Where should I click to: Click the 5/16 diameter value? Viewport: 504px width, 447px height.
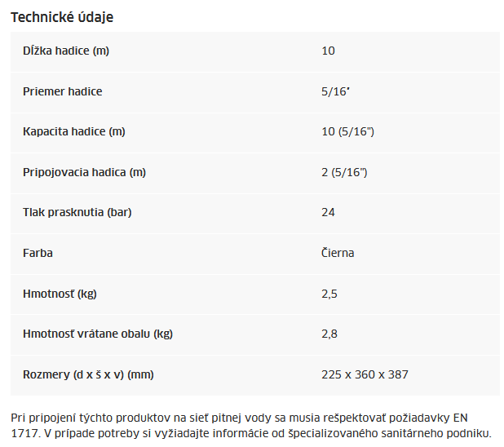click(335, 91)
